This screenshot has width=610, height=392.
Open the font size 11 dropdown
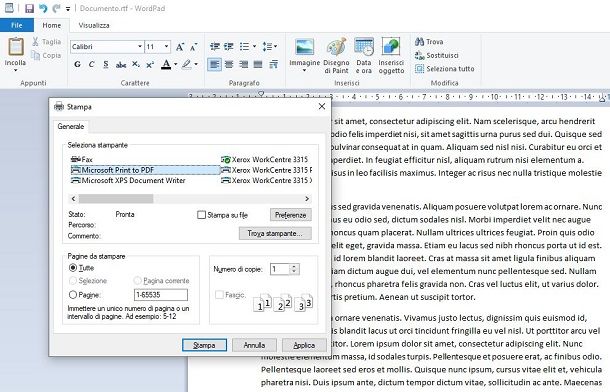pyautogui.click(x=167, y=47)
